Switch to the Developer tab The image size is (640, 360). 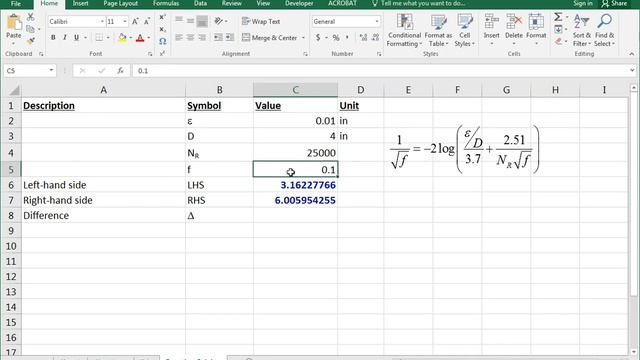tap(299, 3)
